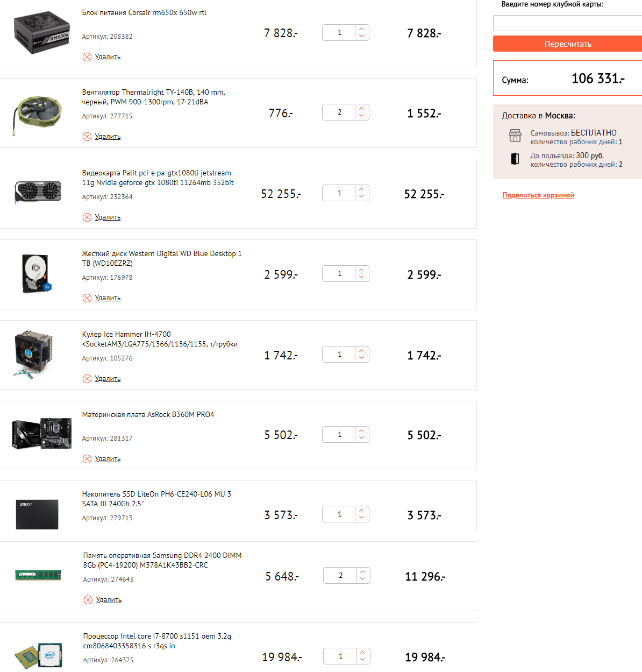Click the Удалить link for AsRock motherboard
This screenshot has height=672, width=642.
click(x=108, y=459)
